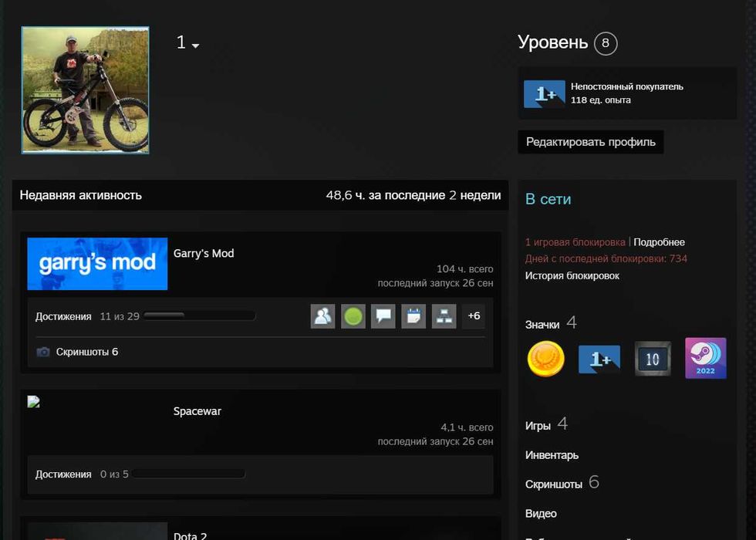Open the calendar achievement icon
756x540 pixels.
click(x=413, y=316)
